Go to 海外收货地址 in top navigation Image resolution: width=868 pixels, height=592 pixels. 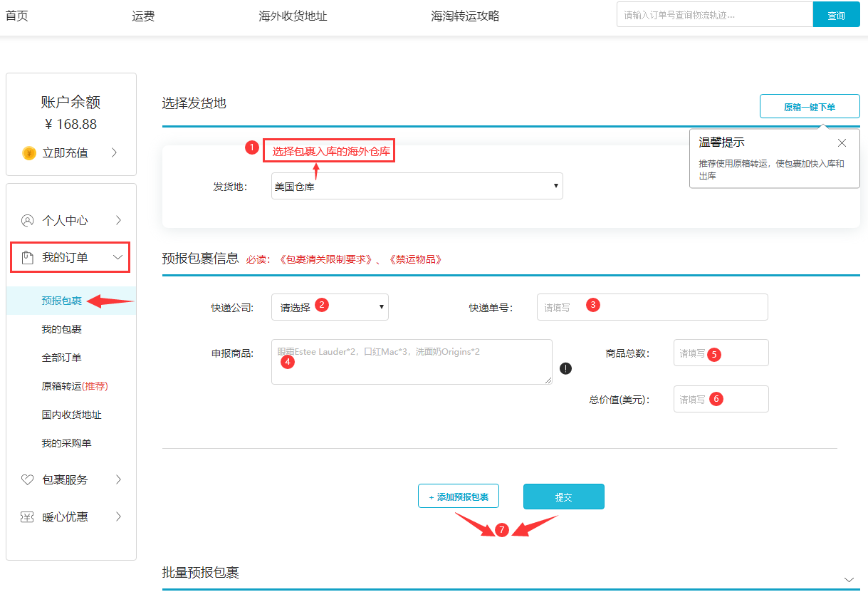(293, 16)
